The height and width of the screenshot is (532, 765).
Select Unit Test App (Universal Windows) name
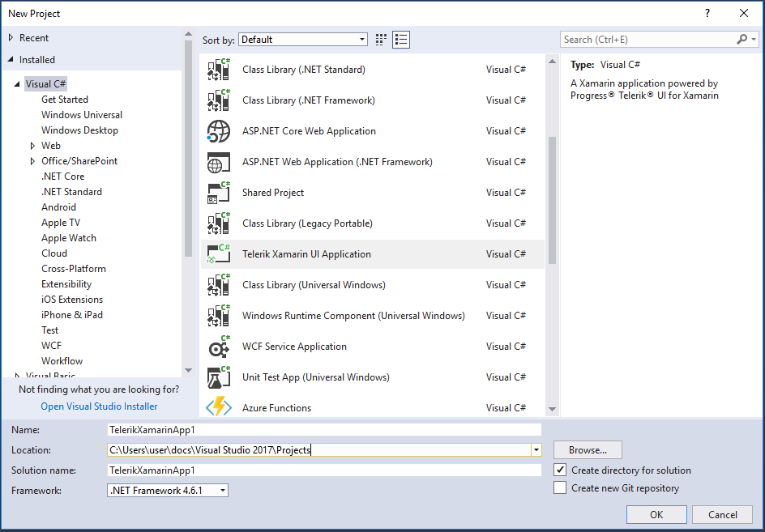click(316, 377)
